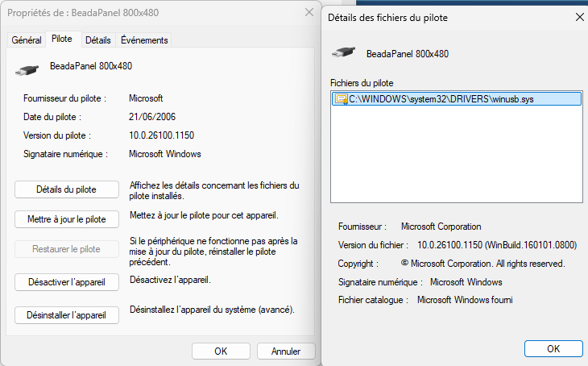Click OK in Détails des fichiers dialog
Viewport: 588px width, 366px height.
click(553, 349)
